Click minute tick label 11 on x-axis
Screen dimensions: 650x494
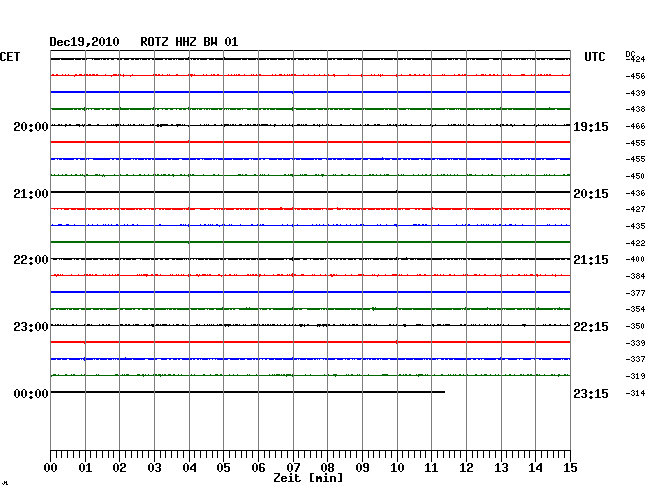tap(431, 468)
